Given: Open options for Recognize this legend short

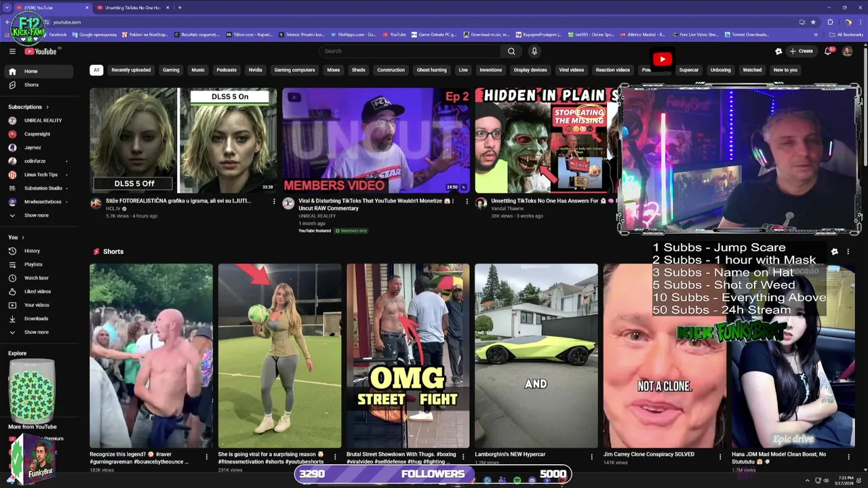Looking at the screenshot, I should coord(207,457).
